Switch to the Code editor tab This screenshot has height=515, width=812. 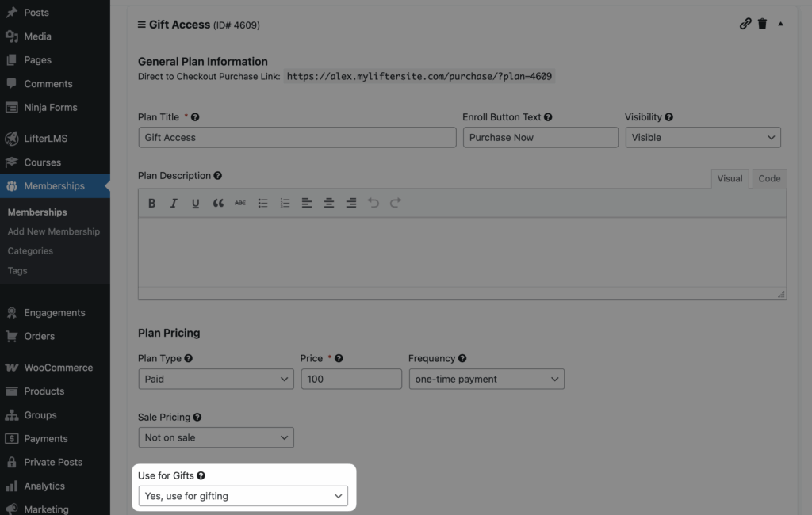769,179
